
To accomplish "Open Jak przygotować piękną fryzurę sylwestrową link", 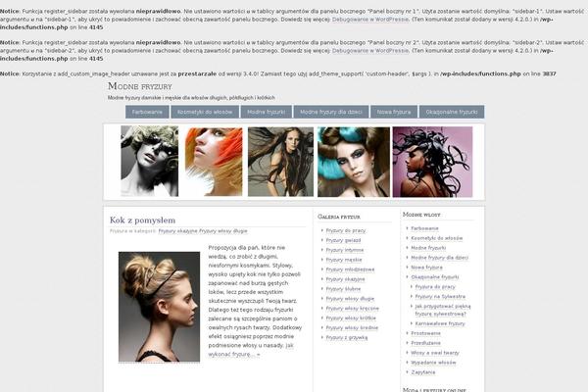I will pyautogui.click(x=443, y=311).
